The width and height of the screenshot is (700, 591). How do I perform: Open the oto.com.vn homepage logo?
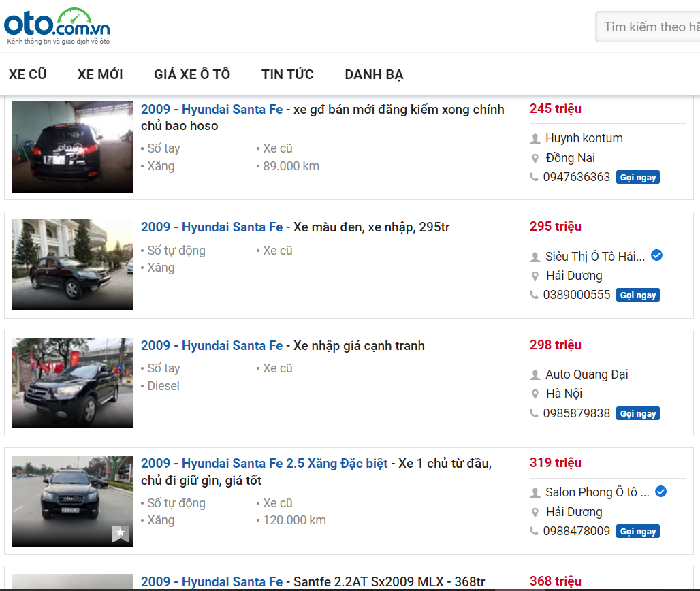(57, 27)
